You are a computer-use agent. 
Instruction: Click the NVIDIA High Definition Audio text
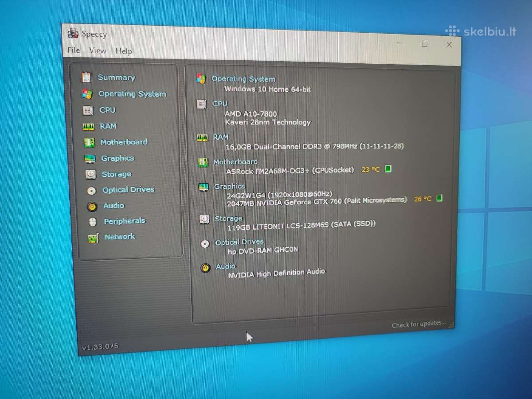click(277, 273)
